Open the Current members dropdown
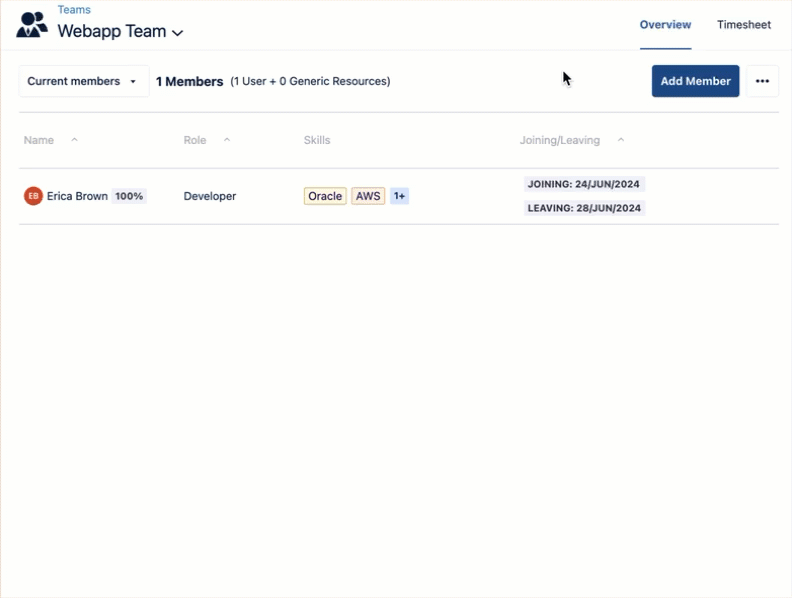 [x=83, y=81]
